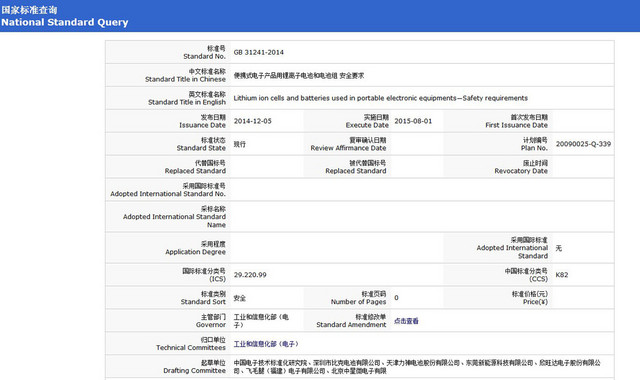The width and height of the screenshot is (640, 380).
Task: Select the Adopted International Standard value 无
Action: [x=559, y=248]
